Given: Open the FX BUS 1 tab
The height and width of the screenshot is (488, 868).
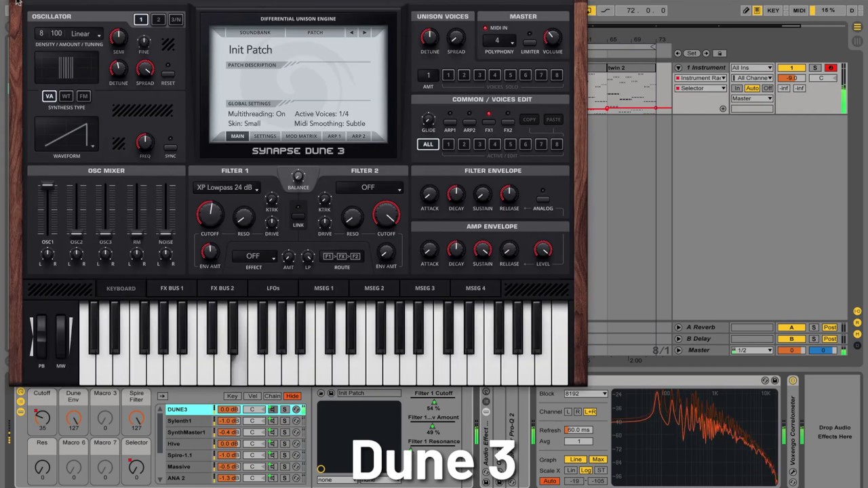Looking at the screenshot, I should tap(172, 289).
